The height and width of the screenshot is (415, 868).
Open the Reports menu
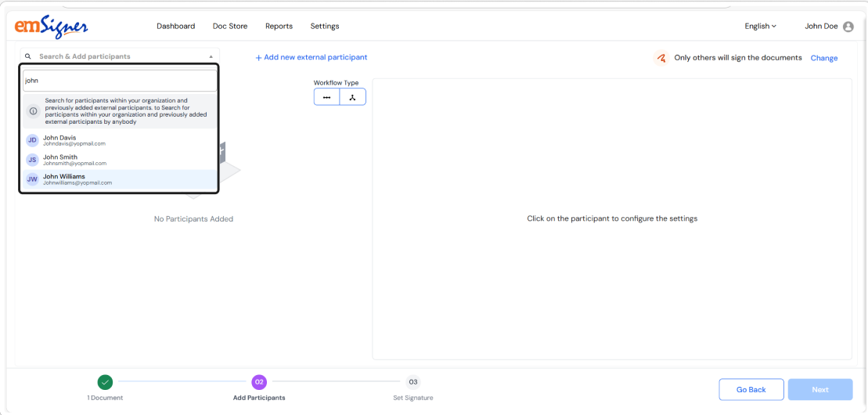279,27
